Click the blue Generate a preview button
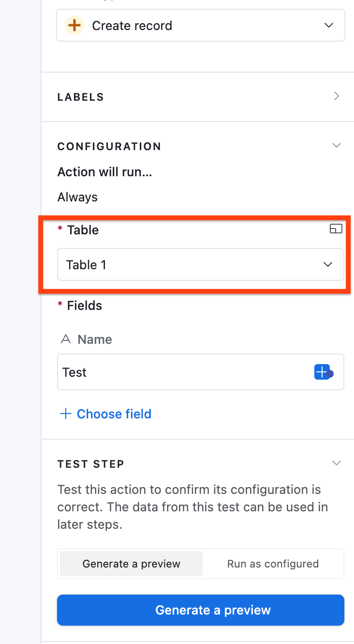 click(x=200, y=610)
